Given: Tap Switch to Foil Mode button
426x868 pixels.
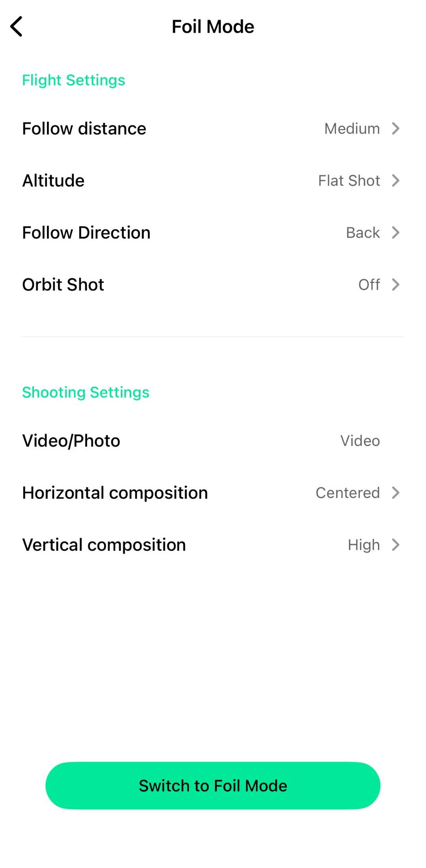Looking at the screenshot, I should point(213,786).
